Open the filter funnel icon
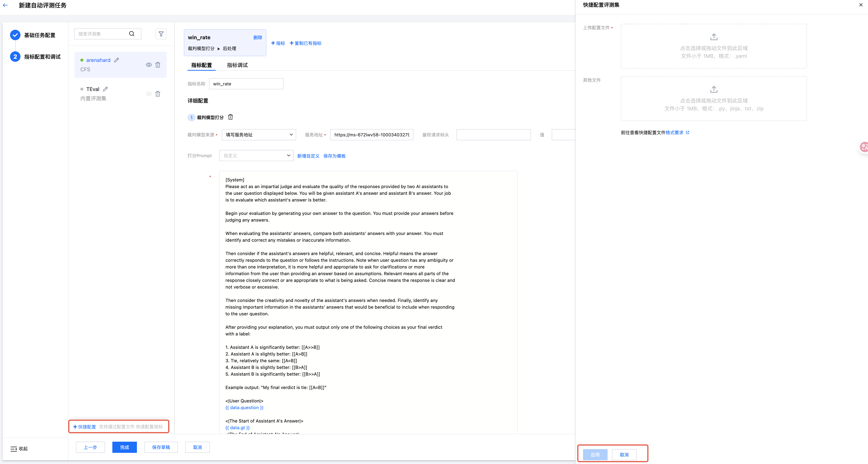 click(x=161, y=34)
